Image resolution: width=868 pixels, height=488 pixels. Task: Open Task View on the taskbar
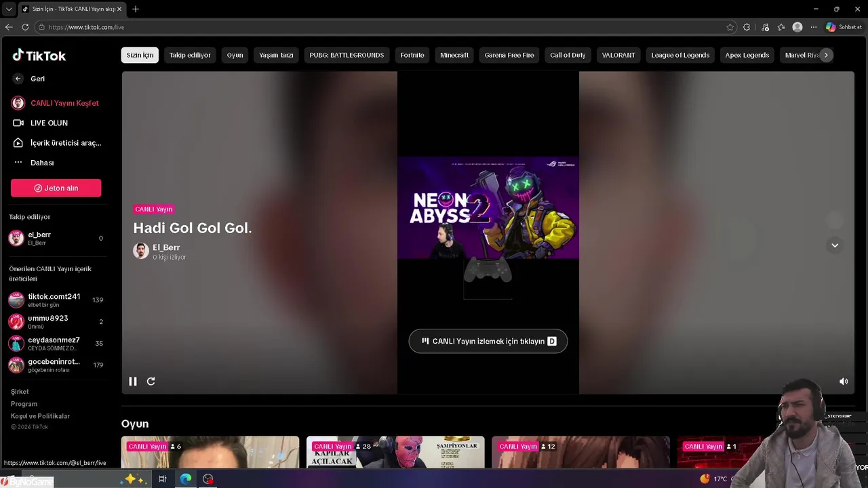[163, 479]
